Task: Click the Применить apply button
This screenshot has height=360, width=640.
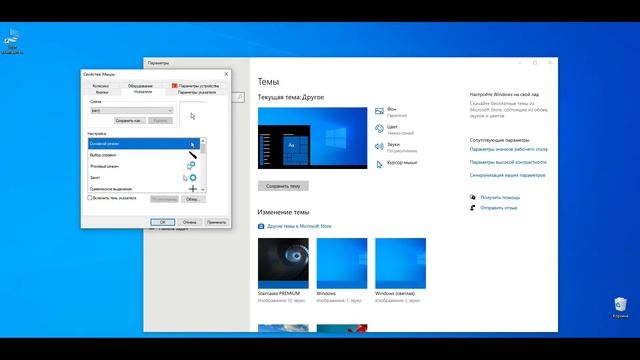Action: tap(216, 222)
